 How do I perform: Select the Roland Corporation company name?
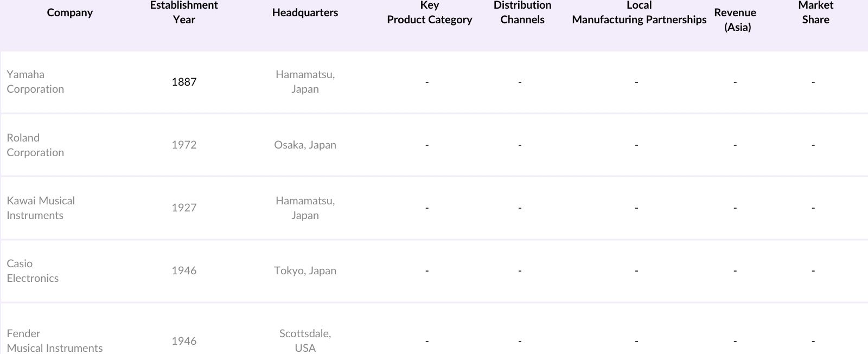click(35, 145)
